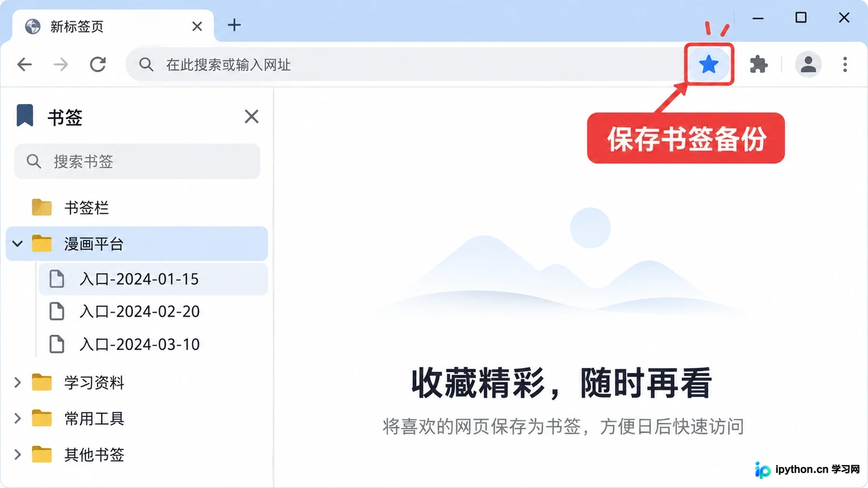Image resolution: width=868 pixels, height=488 pixels.
Task: Reload the page
Action: (x=98, y=64)
